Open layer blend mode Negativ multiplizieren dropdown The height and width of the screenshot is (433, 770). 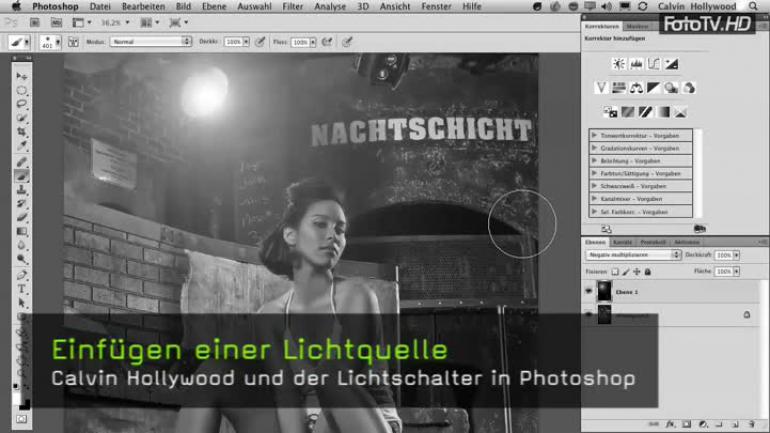633,255
